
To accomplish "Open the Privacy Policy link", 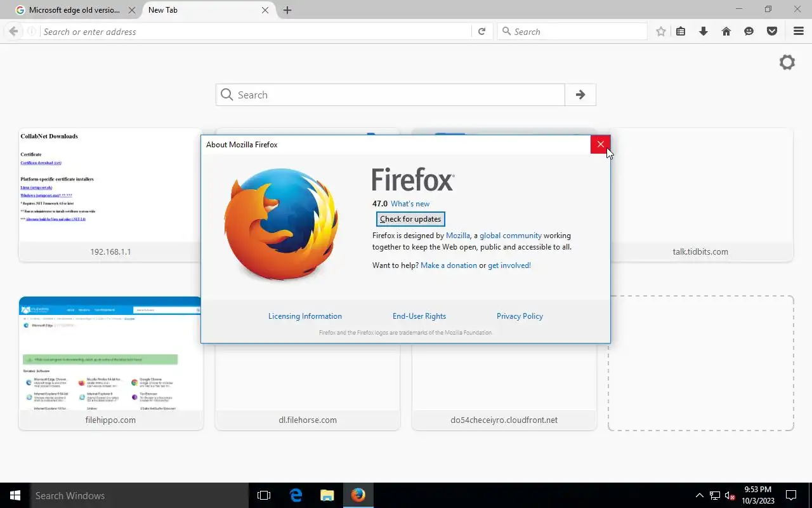I will click(520, 316).
